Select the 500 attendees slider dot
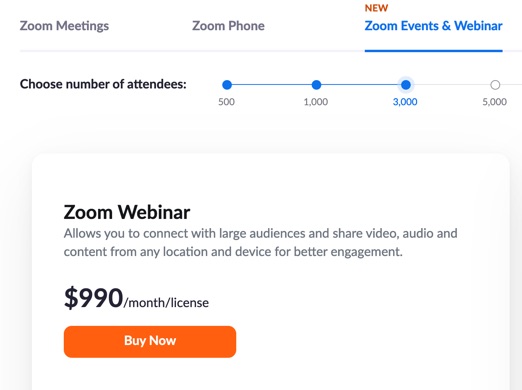This screenshot has height=390, width=522. 227,85
